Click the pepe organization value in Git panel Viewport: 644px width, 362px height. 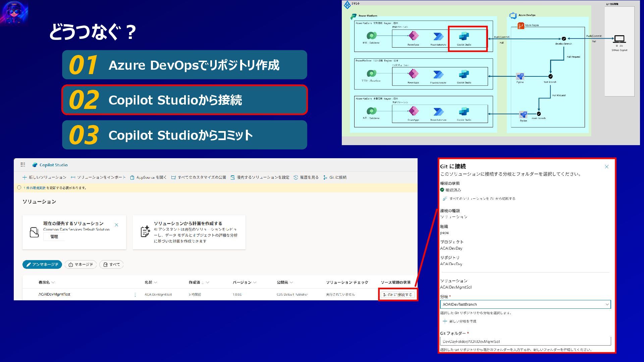click(x=444, y=233)
